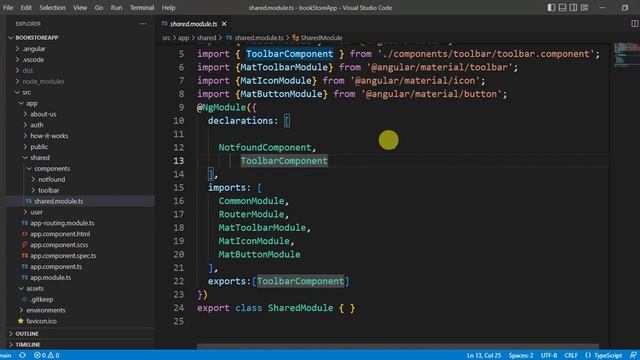Collapse the app folder
Viewport: 640px width, 360px height.
[32, 103]
